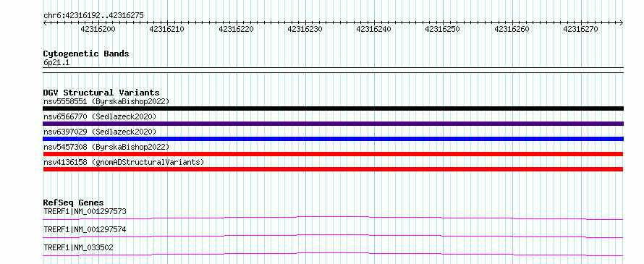Click ruler position 42316250
Screen dimensions: 644x264
coord(442,29)
